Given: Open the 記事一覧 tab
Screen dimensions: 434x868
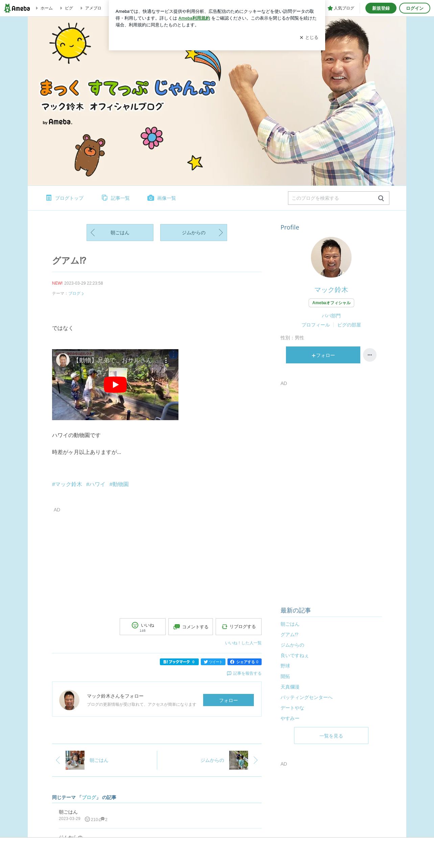Looking at the screenshot, I should pos(116,198).
